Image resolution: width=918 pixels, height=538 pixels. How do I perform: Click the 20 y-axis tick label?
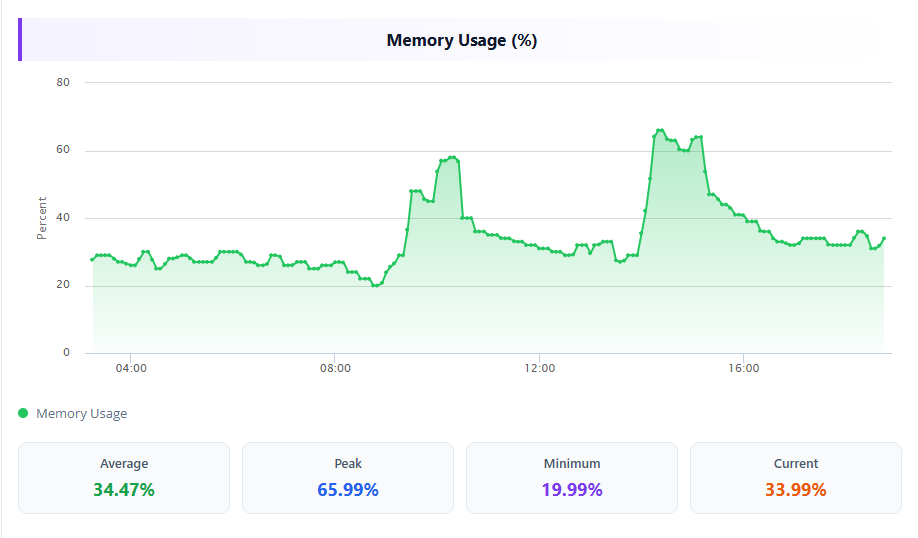[x=63, y=285]
